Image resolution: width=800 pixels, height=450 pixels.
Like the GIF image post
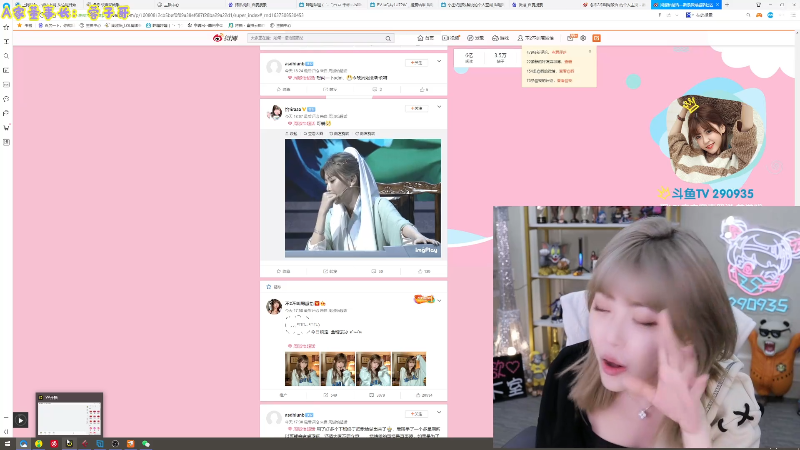pos(424,271)
